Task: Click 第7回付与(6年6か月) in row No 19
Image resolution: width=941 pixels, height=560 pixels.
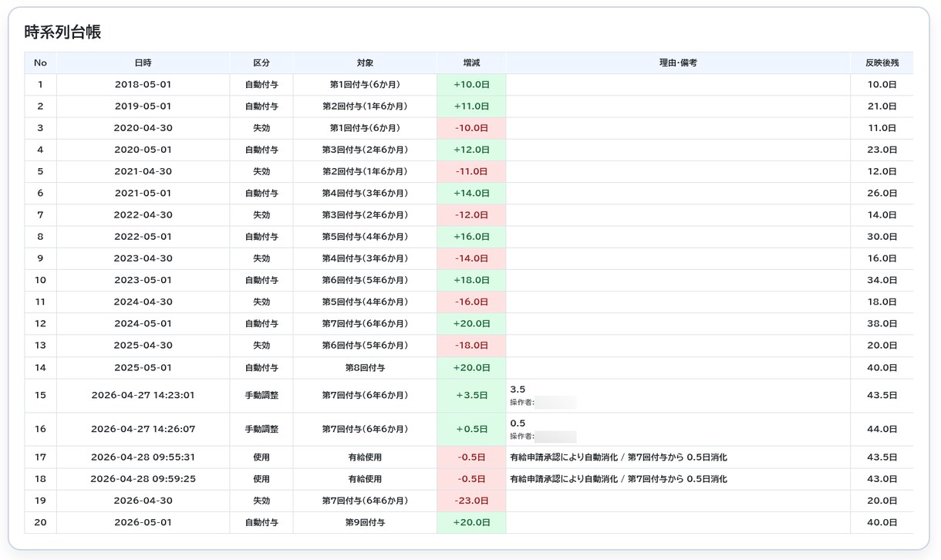Action: pyautogui.click(x=365, y=501)
